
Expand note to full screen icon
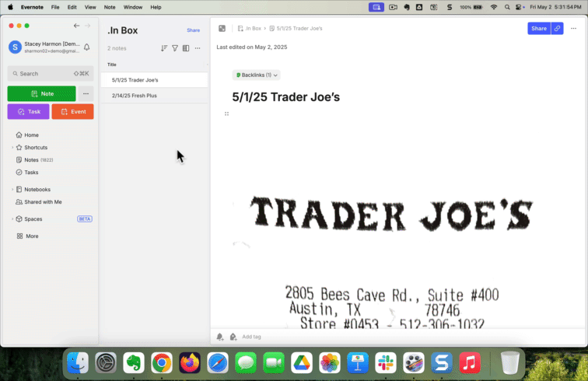click(222, 29)
